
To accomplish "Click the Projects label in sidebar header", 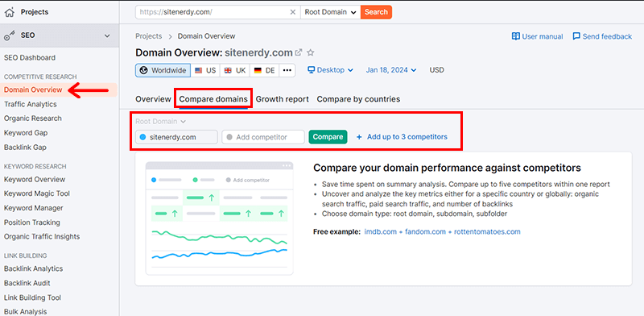I will (x=35, y=12).
